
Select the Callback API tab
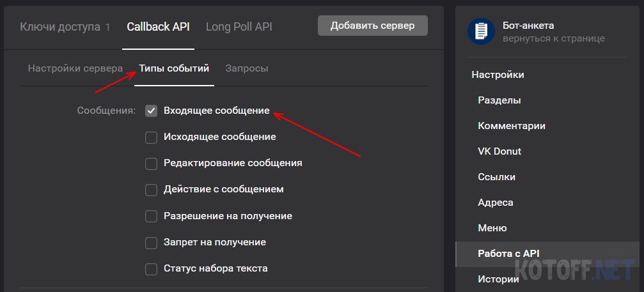tap(158, 27)
